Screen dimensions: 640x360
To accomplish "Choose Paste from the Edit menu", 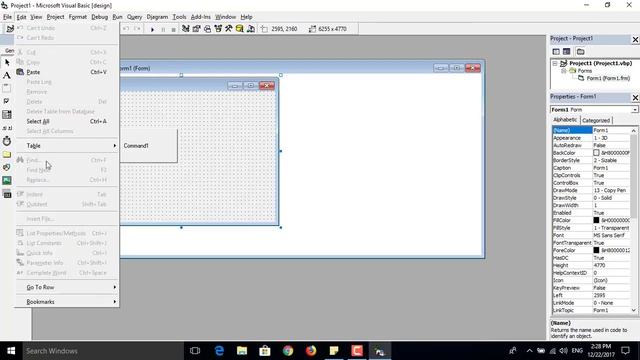I will [x=67, y=72].
